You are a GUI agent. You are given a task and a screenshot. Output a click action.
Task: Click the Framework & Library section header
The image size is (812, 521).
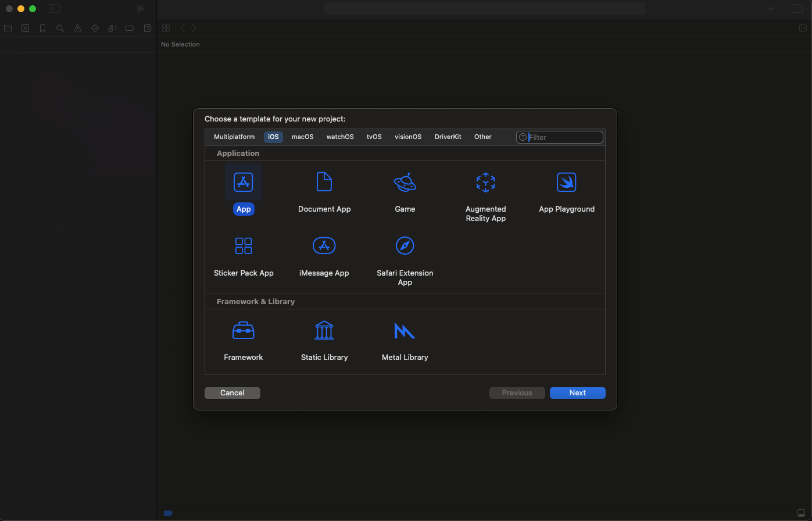[x=256, y=302]
